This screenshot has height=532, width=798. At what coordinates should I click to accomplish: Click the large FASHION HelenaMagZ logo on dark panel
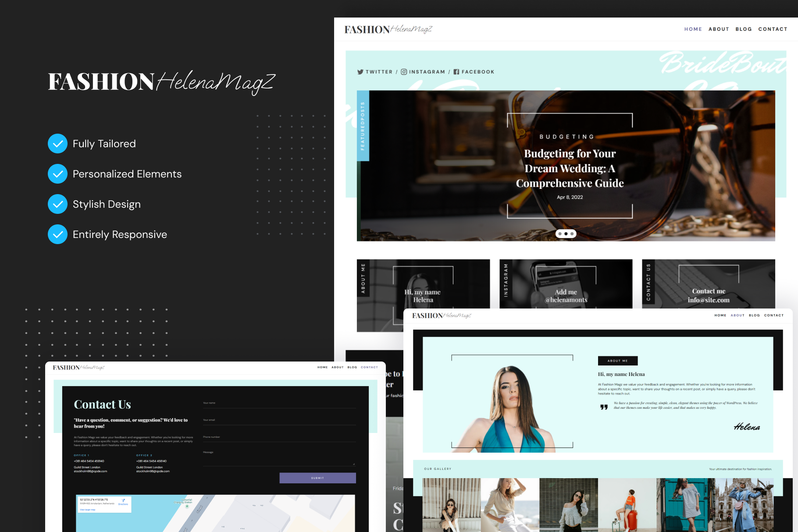(x=161, y=82)
